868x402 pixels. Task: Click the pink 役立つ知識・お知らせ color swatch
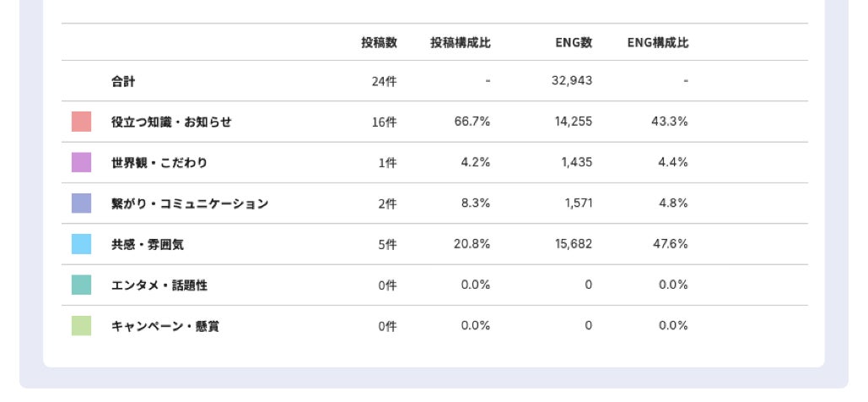click(81, 122)
